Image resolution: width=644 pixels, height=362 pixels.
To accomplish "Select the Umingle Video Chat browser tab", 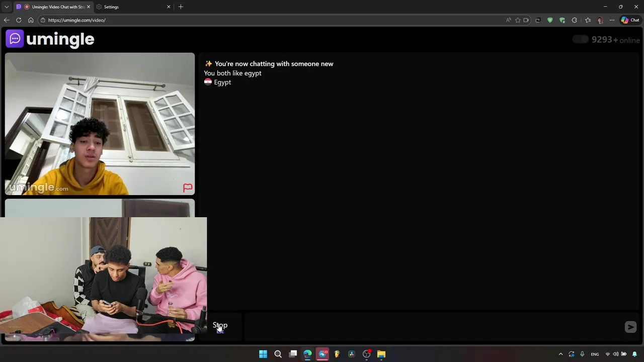I will [x=54, y=7].
